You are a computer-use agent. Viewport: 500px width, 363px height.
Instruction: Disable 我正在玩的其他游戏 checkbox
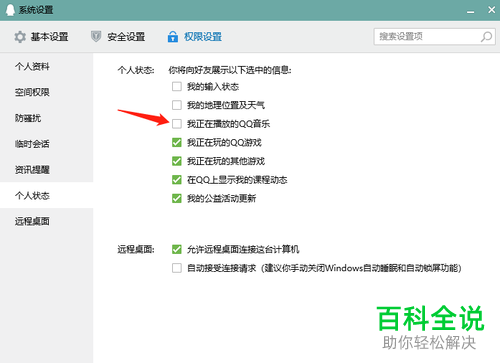coord(177,161)
